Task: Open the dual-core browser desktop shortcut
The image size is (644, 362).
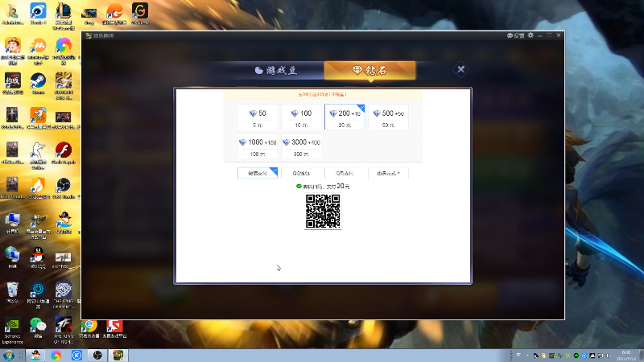Action: (89, 328)
